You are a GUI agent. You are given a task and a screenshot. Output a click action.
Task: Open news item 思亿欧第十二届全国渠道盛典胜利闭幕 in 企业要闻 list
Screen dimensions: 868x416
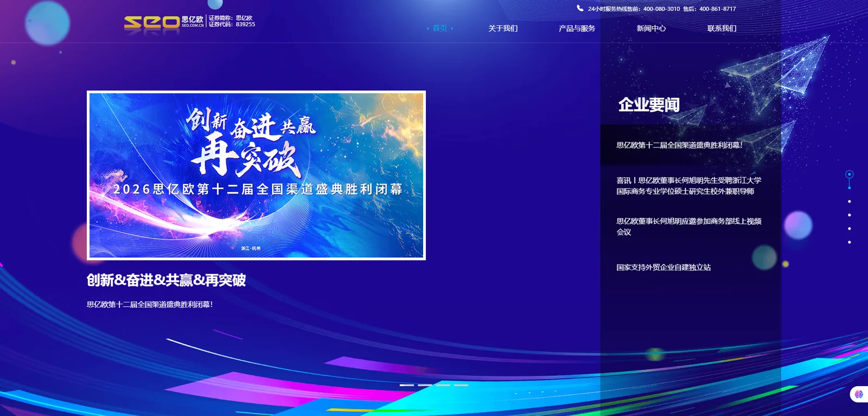679,145
